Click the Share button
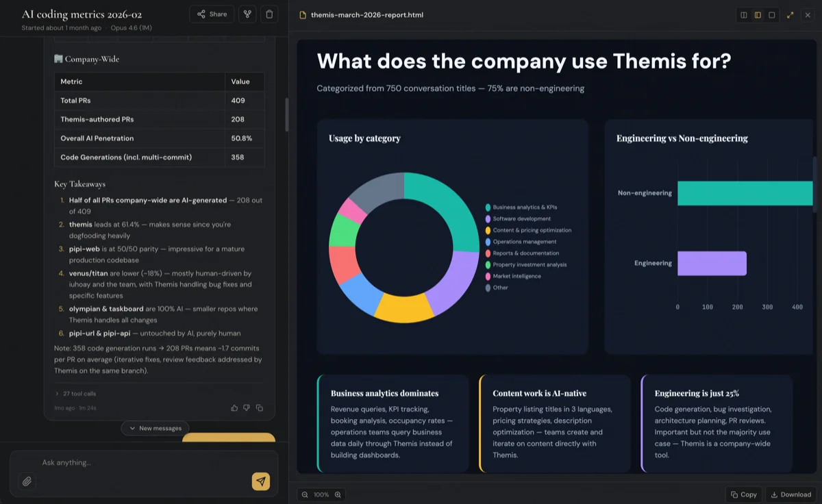Viewport: 822px width, 504px height. (x=211, y=14)
